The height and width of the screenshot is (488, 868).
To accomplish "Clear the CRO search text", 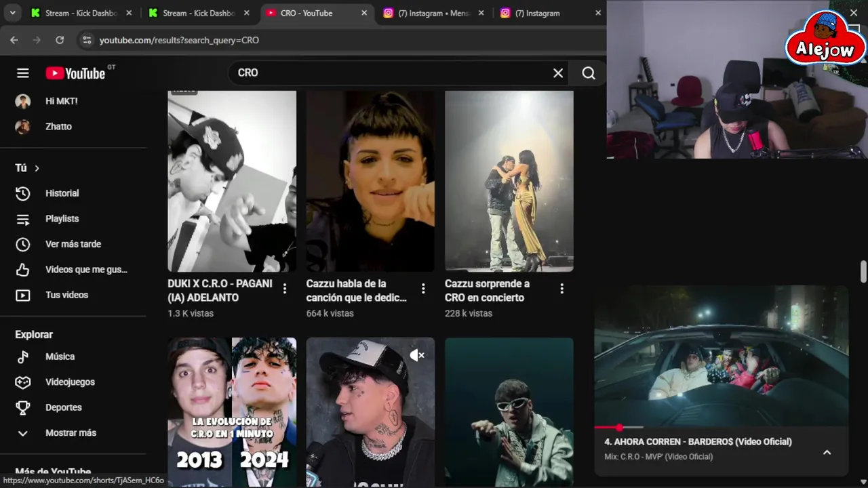I will [558, 73].
